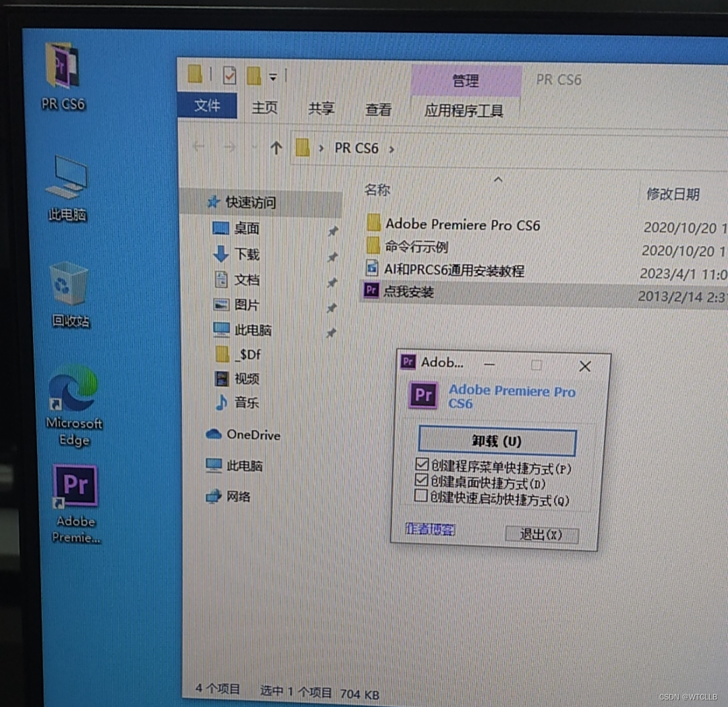
Task: Open the PR CS6 folder desktop icon
Action: click(x=63, y=77)
